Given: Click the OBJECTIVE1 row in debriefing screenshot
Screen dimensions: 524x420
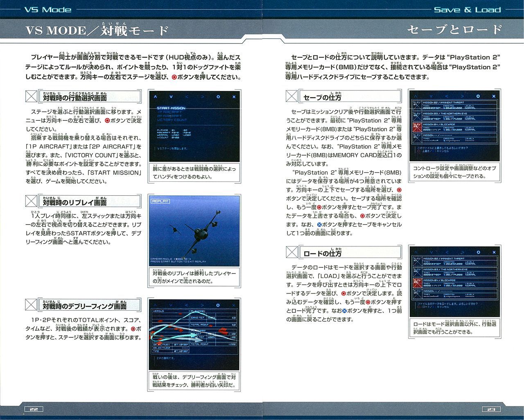Looking at the screenshot, I should click(x=171, y=344).
